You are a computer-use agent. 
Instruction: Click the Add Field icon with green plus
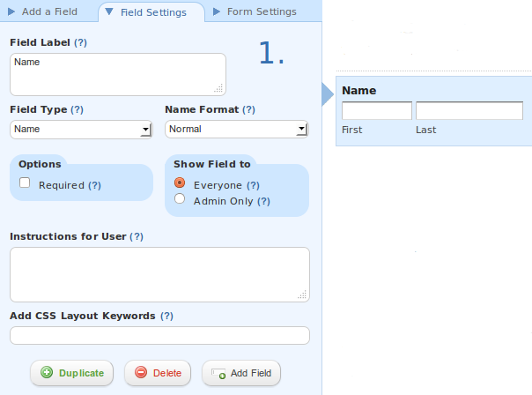[x=218, y=374]
